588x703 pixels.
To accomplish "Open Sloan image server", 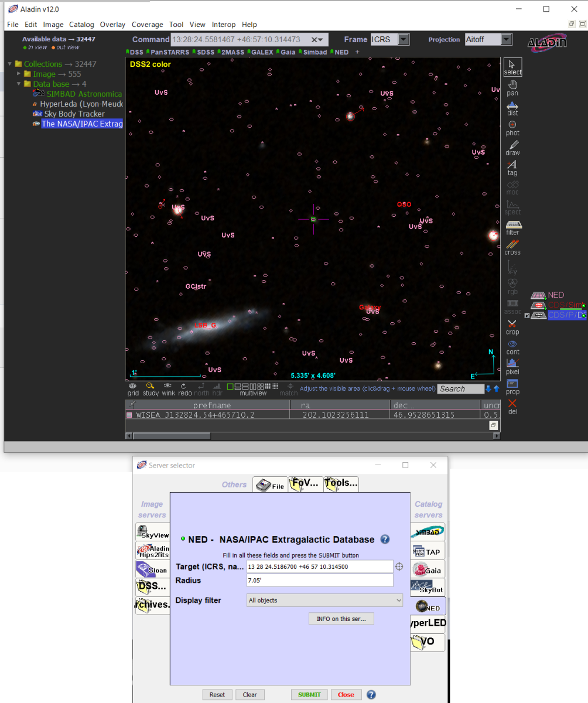I will (153, 569).
